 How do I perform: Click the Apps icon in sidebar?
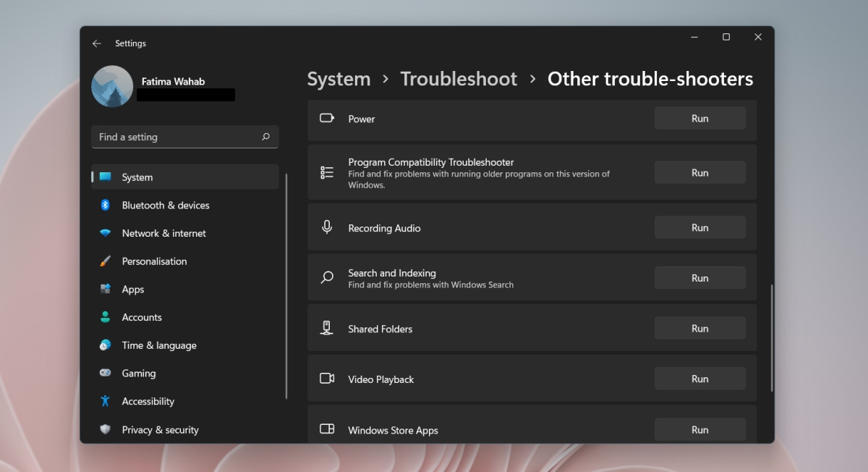[106, 289]
